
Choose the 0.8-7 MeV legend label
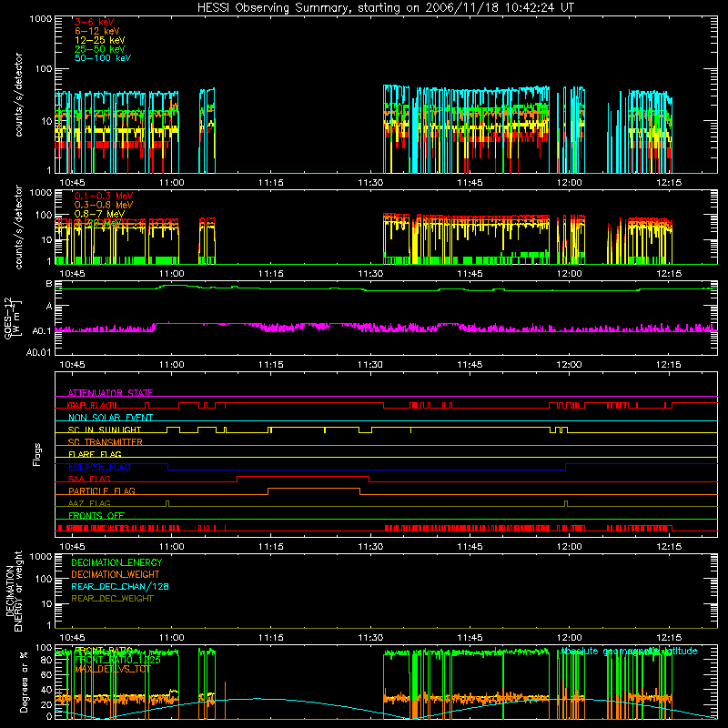pos(99,214)
